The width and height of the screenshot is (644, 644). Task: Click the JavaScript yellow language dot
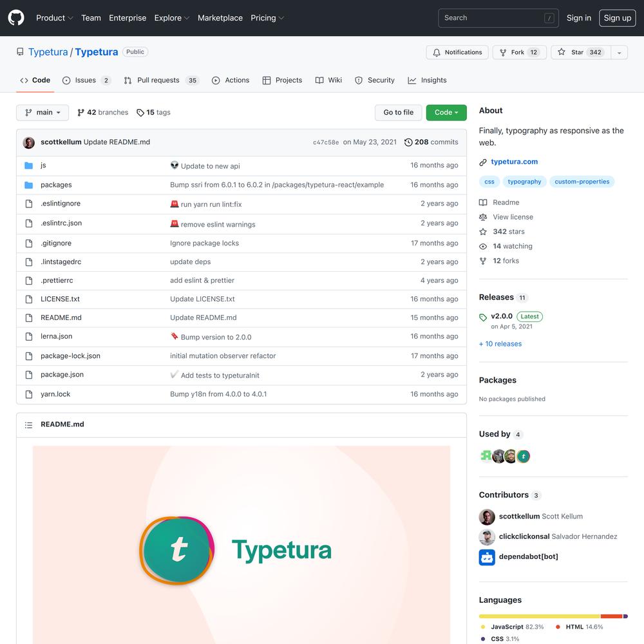tap(483, 627)
